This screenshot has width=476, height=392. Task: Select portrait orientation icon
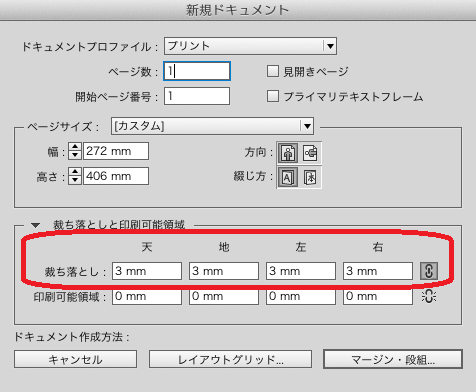pyautogui.click(x=288, y=153)
